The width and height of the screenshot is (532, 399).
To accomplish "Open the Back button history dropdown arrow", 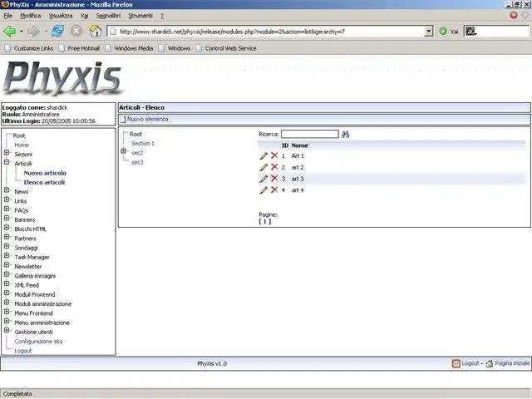I will (22, 32).
